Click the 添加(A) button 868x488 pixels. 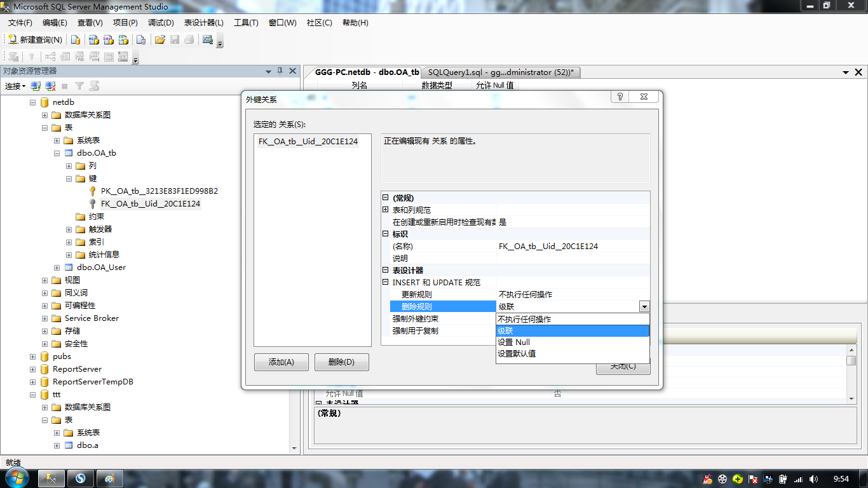pos(281,362)
